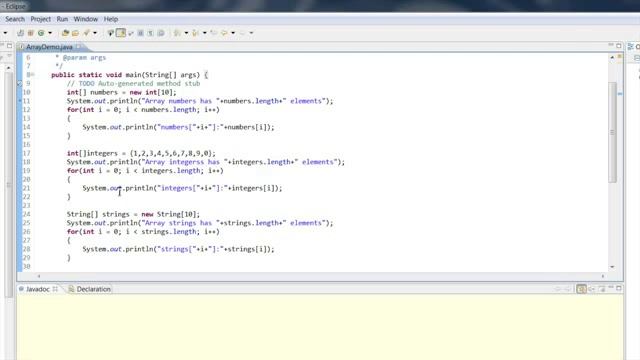Click the Open Task folder toolbar icon
The image size is (640, 360).
coord(75,33)
